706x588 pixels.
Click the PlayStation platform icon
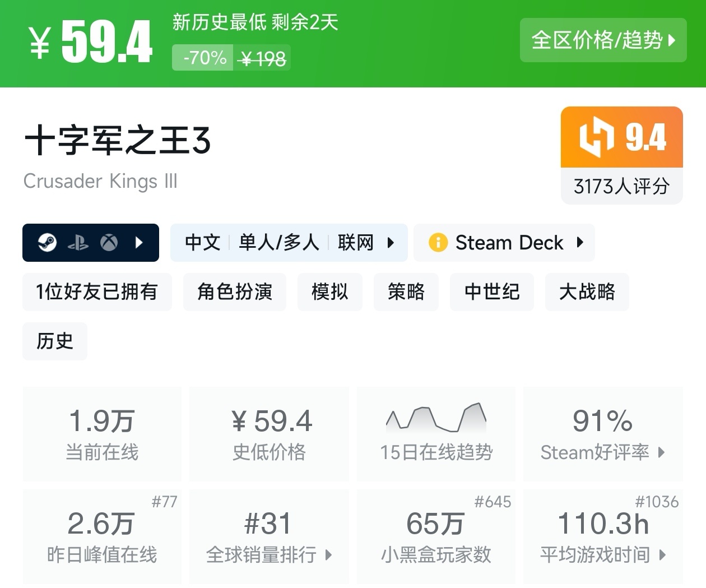(78, 243)
